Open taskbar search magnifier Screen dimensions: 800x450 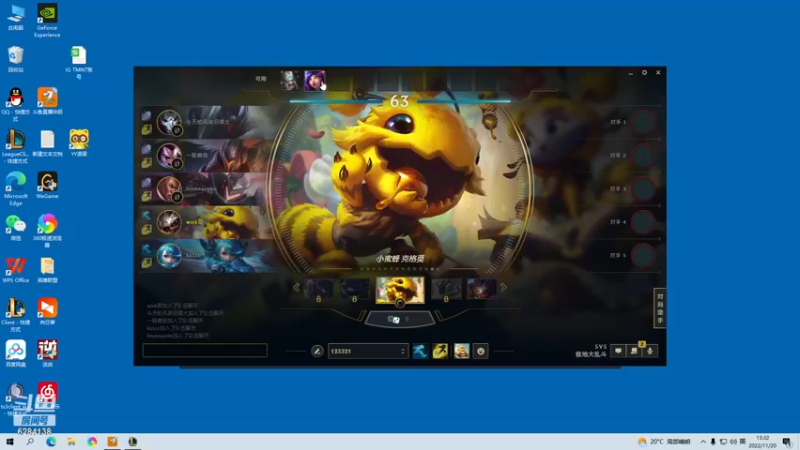tap(30, 442)
